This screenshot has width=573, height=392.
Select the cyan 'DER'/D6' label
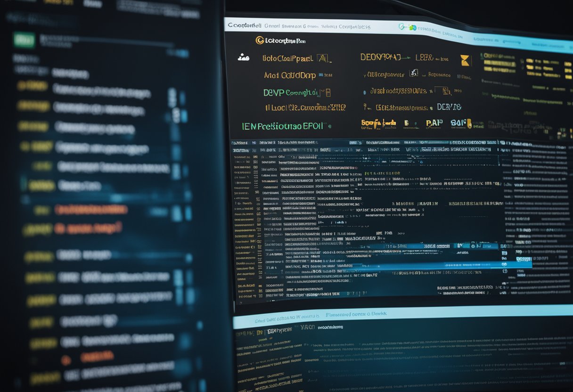449,107
